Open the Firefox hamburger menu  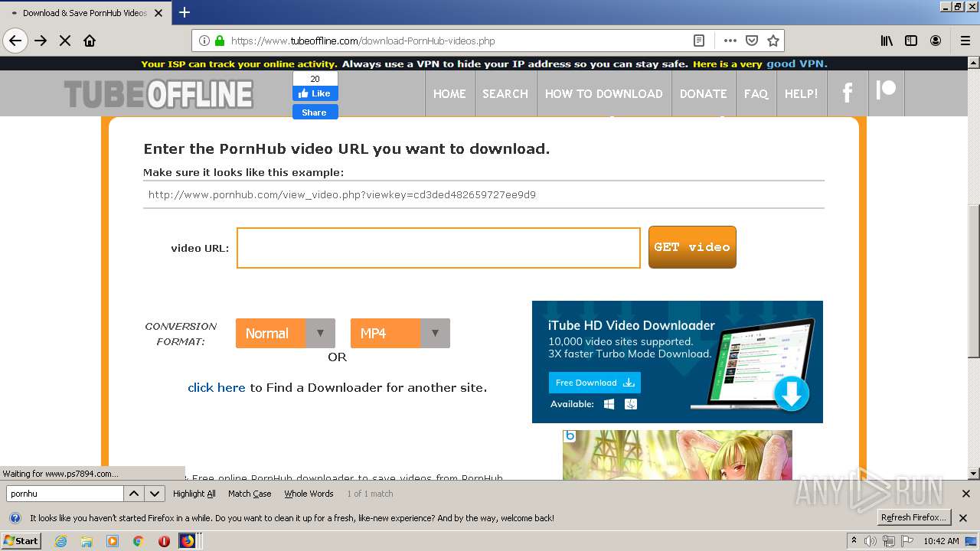pos(965,41)
